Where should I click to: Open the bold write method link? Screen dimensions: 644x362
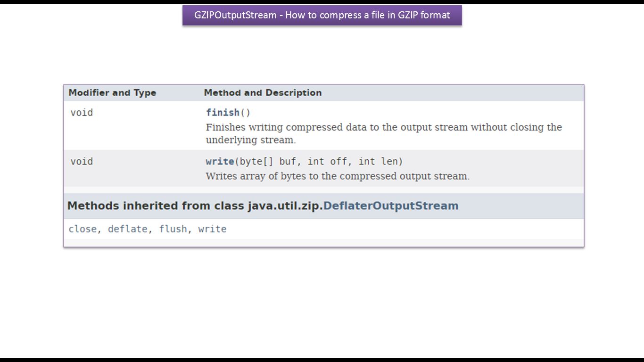[x=220, y=162]
